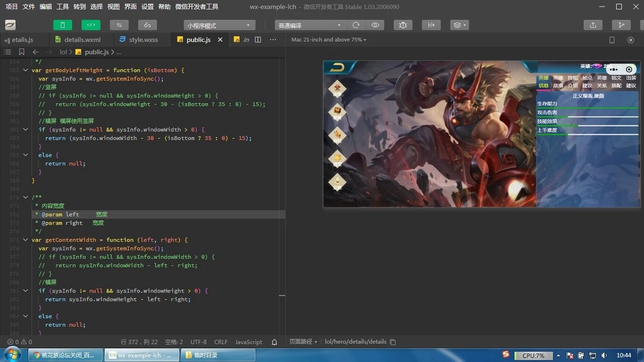Click the navigate back arrow in editor
Screen dimensions: 644x362
click(36, 52)
